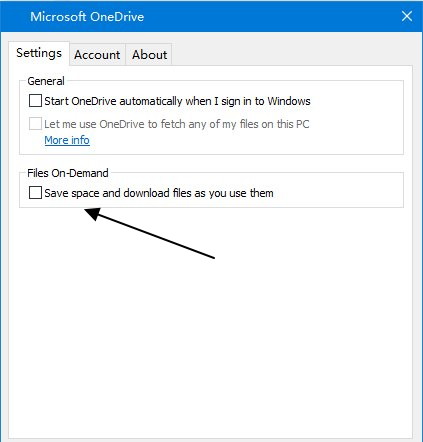Viewport: 423px width, 442px height.
Task: Tick the greyed-out fetch files checkbox
Action: pyautogui.click(x=35, y=124)
